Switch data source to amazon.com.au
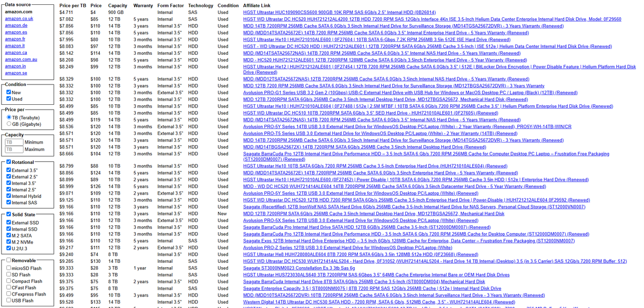This screenshot has width=644, height=308. tap(21, 60)
